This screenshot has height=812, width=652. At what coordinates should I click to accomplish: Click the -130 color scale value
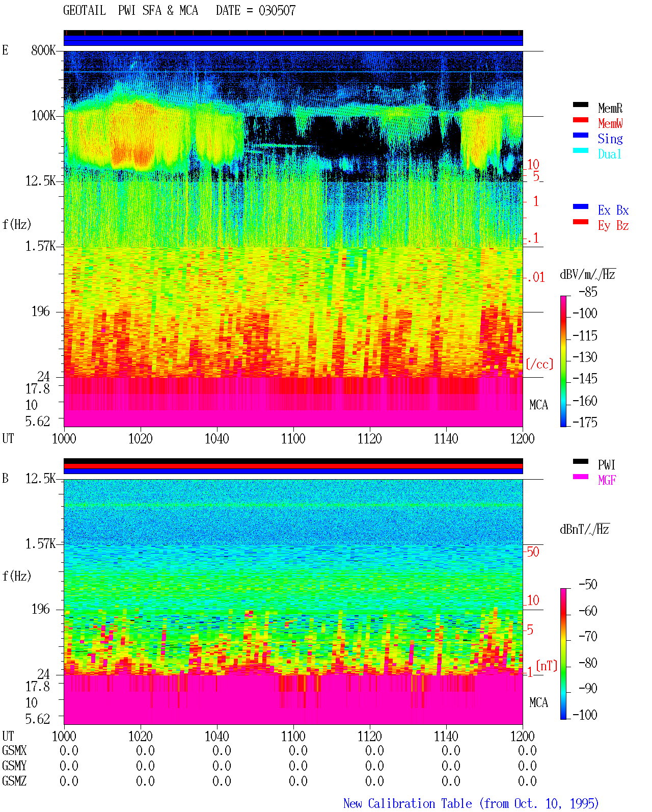coord(585,357)
